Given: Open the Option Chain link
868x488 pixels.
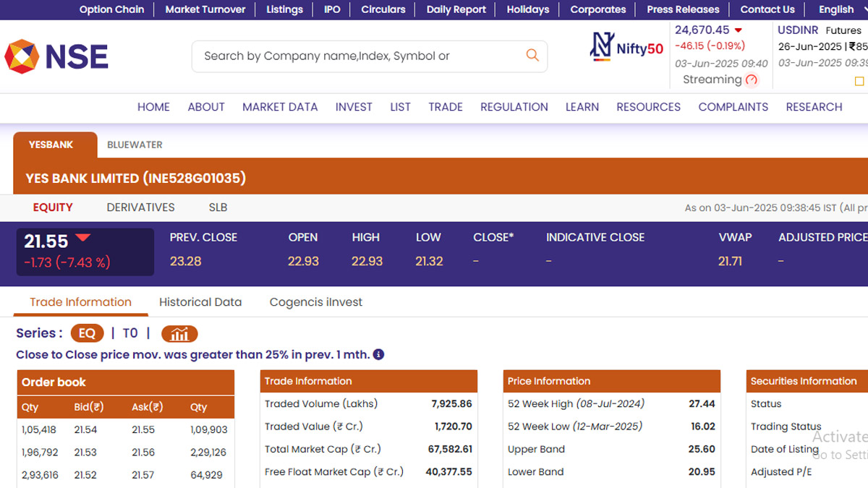Looking at the screenshot, I should (x=111, y=9).
